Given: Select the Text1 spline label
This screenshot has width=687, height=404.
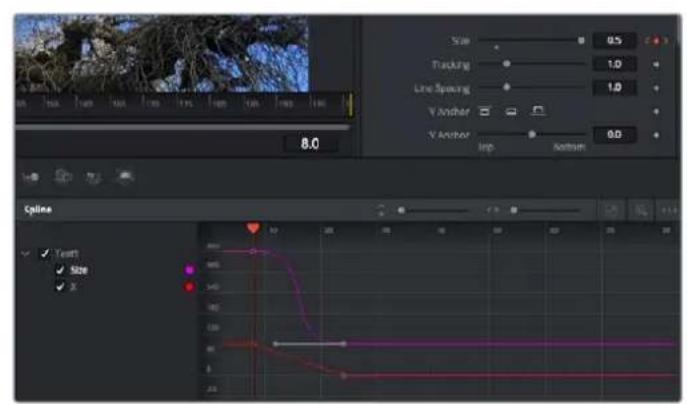Looking at the screenshot, I should pos(67,253).
